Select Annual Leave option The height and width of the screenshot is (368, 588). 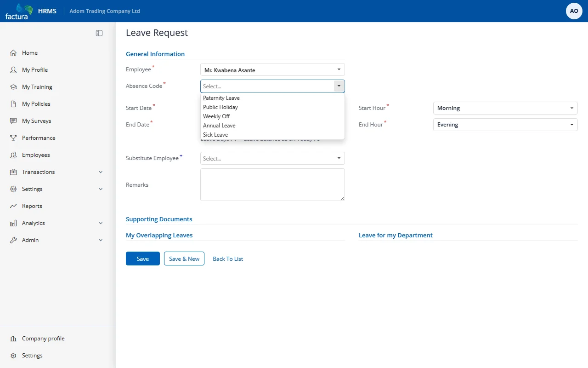pyautogui.click(x=272, y=126)
